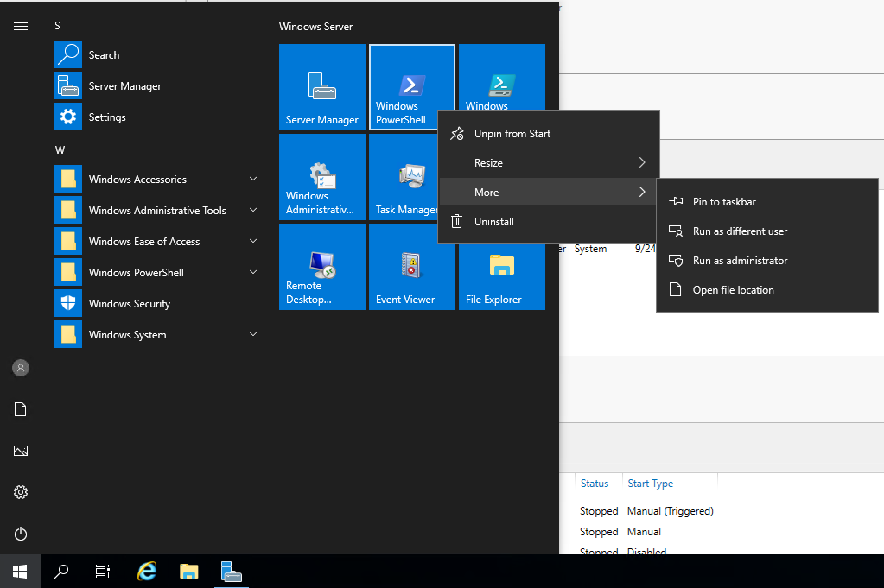
Task: Open the Resize submenu arrow
Action: pos(641,163)
